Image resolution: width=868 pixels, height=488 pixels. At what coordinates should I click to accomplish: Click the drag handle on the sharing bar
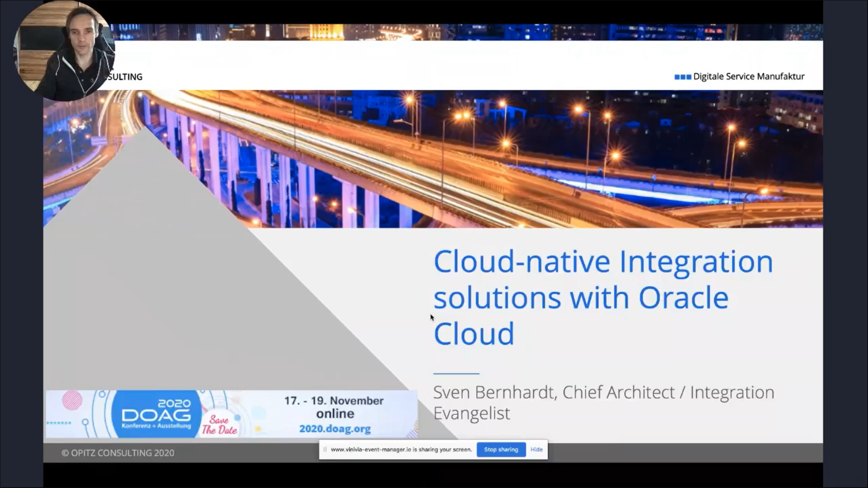[325, 449]
